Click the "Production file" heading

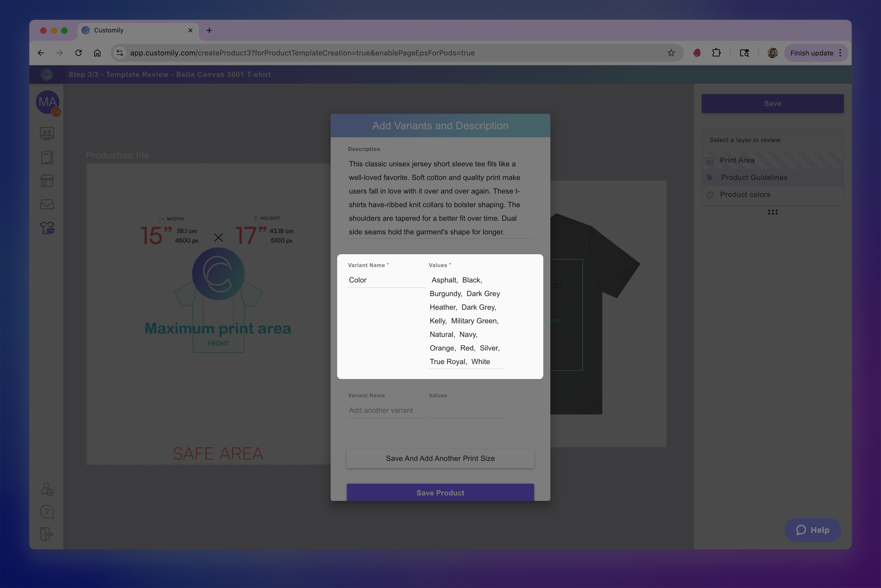(117, 155)
